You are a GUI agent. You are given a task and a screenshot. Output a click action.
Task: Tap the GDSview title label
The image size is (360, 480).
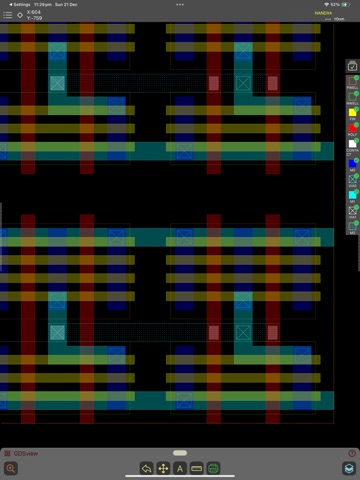click(x=26, y=453)
